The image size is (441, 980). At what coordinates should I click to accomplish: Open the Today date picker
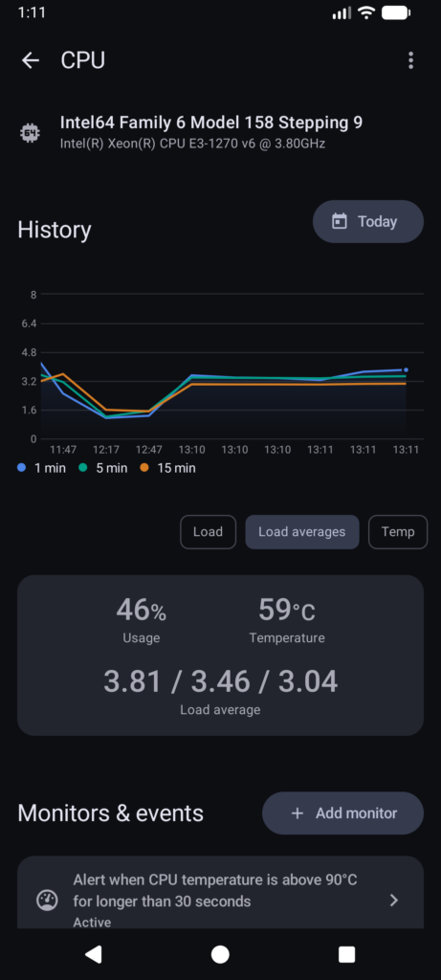click(x=368, y=221)
